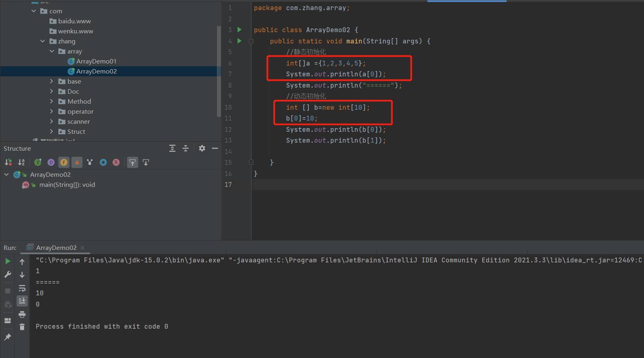644x358 pixels.
Task: Rerun ArrayDemo02 from Run panel
Action: (x=8, y=261)
